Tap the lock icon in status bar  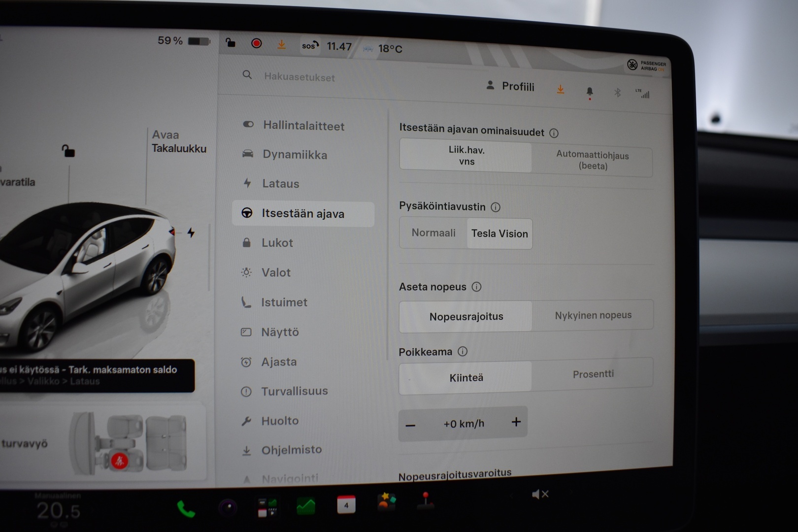(x=231, y=43)
